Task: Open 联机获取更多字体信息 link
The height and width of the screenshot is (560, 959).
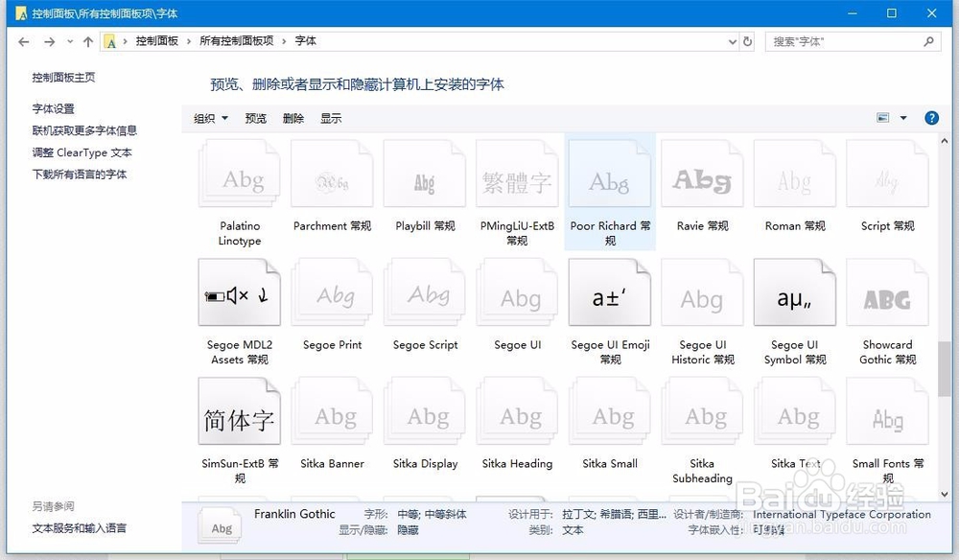Action: pyautogui.click(x=84, y=130)
